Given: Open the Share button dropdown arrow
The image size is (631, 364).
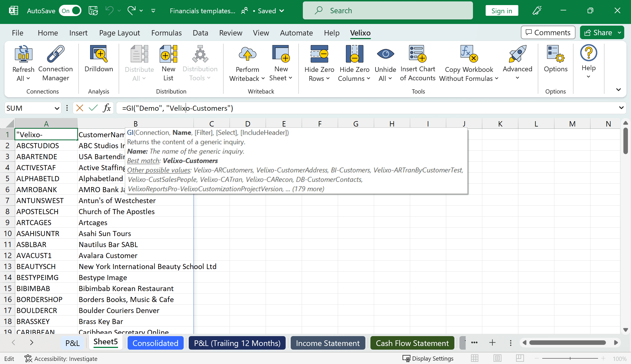Looking at the screenshot, I should 619,33.
